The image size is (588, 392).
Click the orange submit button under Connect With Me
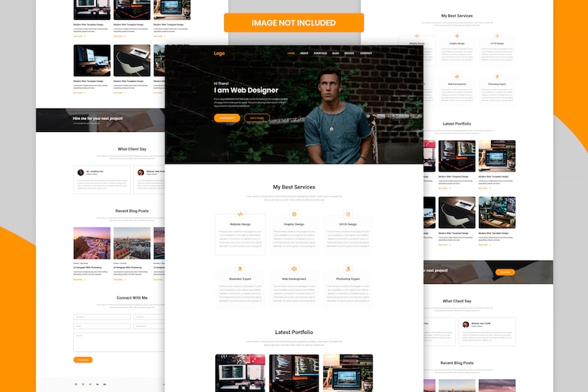point(83,359)
